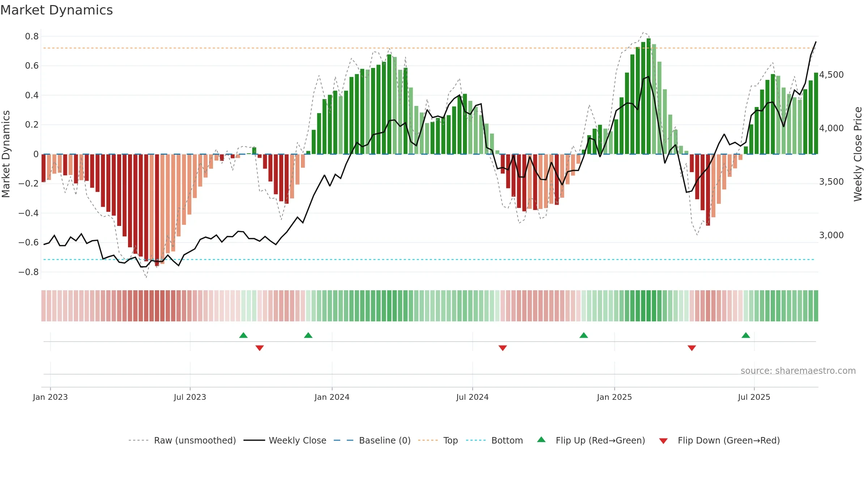This screenshot has width=868, height=488.
Task: Click the Jan 2024 x-axis label
Action: [332, 397]
